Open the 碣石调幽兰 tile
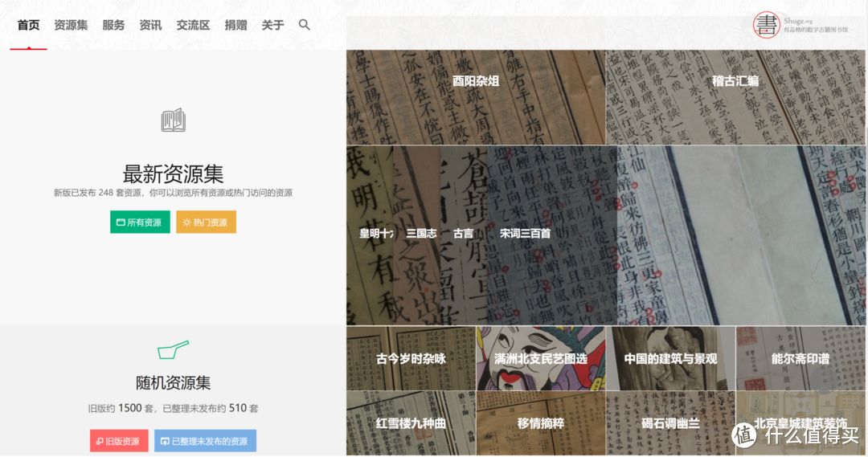Viewport: 868px width, 457px height. point(670,423)
